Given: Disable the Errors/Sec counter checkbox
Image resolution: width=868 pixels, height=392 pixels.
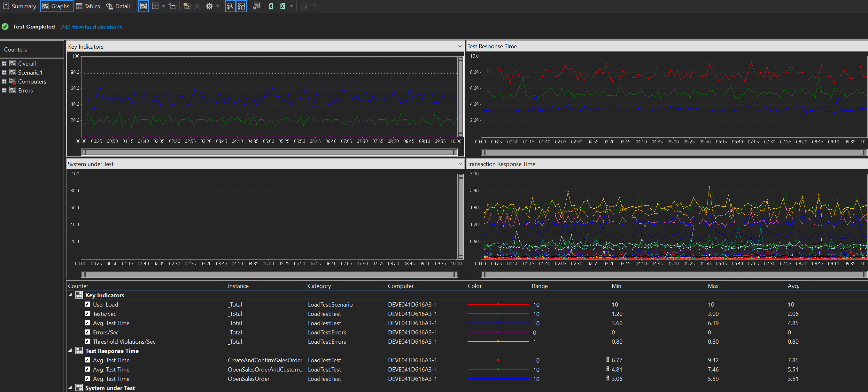Looking at the screenshot, I should point(87,332).
